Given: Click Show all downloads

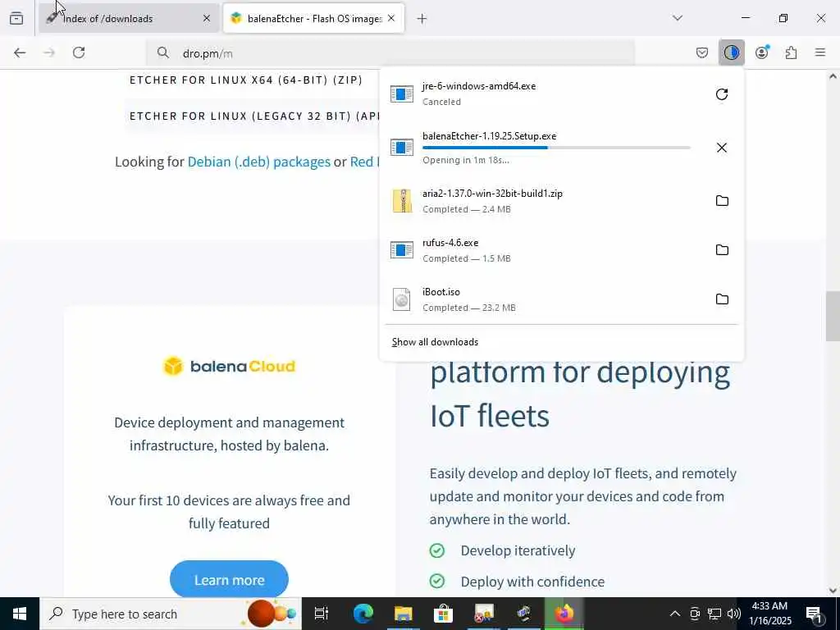Looking at the screenshot, I should 435,342.
